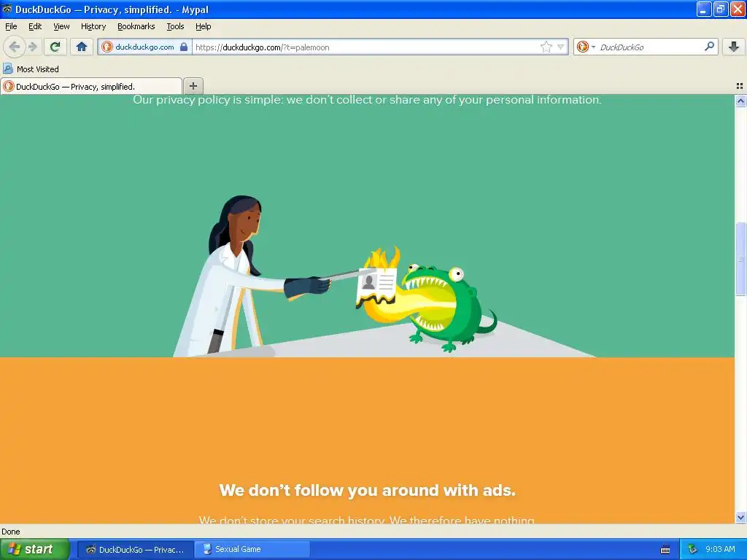Show tab groups grid icon
This screenshot has width=747, height=560.
[740, 86]
